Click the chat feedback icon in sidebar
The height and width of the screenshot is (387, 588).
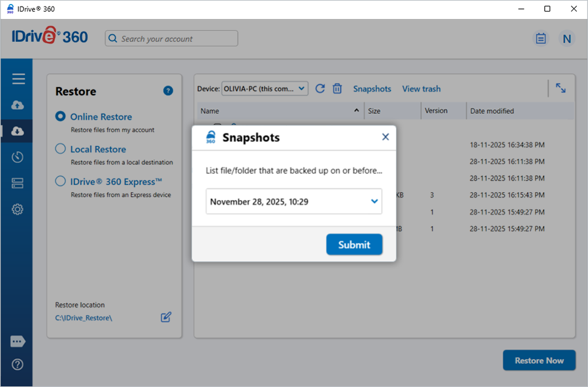tap(18, 341)
